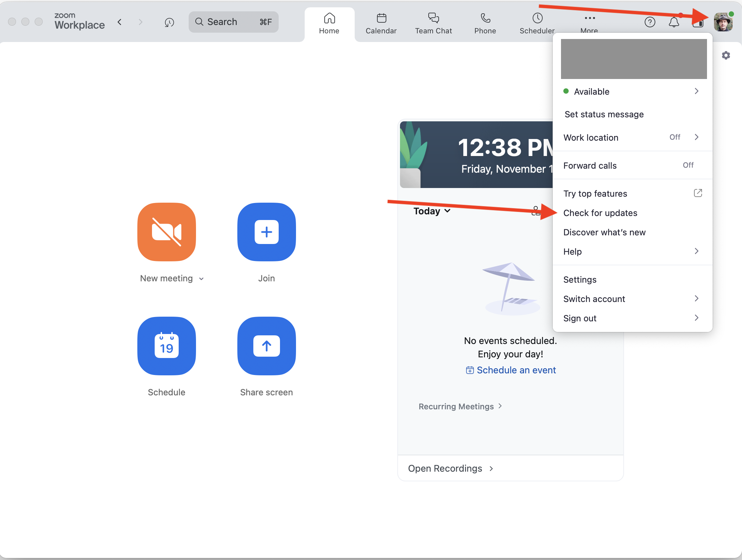Click the blue Join meeting icon
Image resolution: width=742 pixels, height=560 pixels.
point(266,232)
